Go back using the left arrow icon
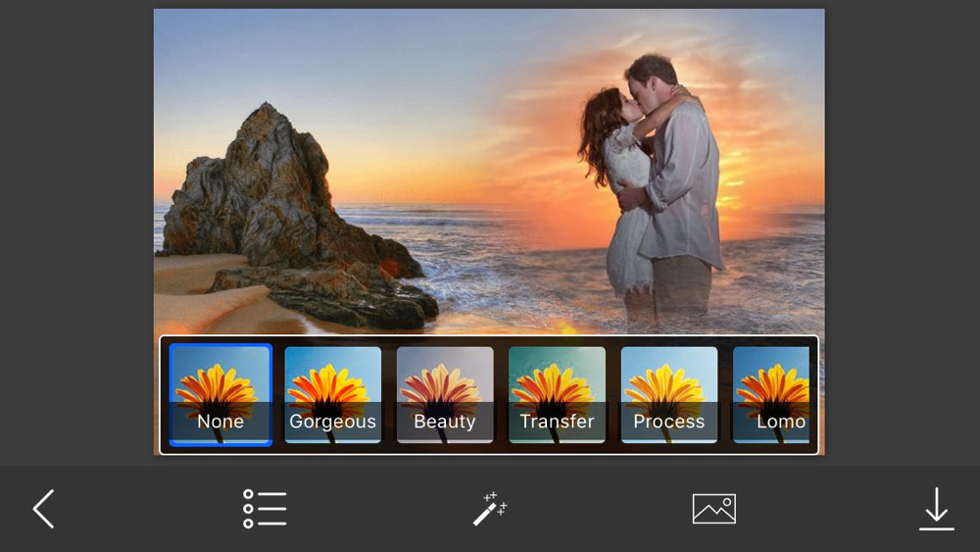The width and height of the screenshot is (980, 552). (44, 509)
